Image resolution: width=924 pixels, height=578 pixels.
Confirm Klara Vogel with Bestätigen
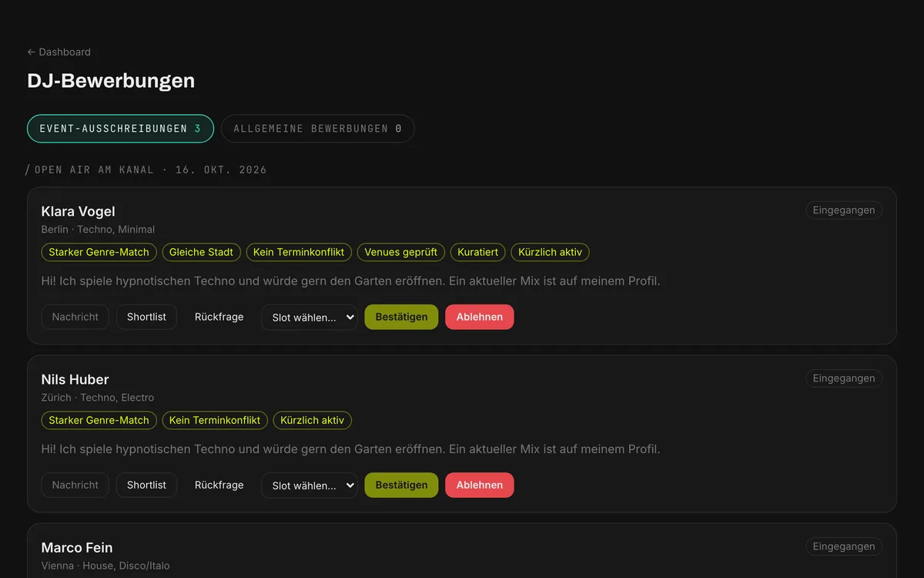click(401, 317)
